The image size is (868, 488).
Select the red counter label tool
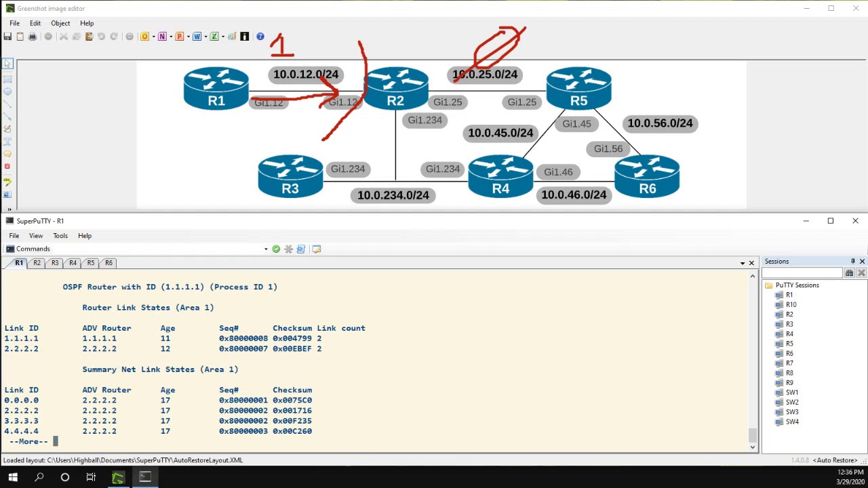[x=7, y=167]
